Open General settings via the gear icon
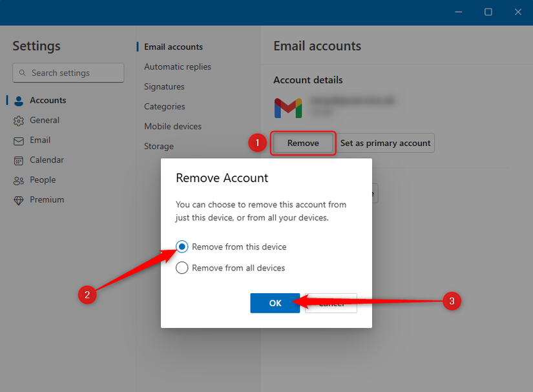This screenshot has width=533, height=392. point(17,120)
